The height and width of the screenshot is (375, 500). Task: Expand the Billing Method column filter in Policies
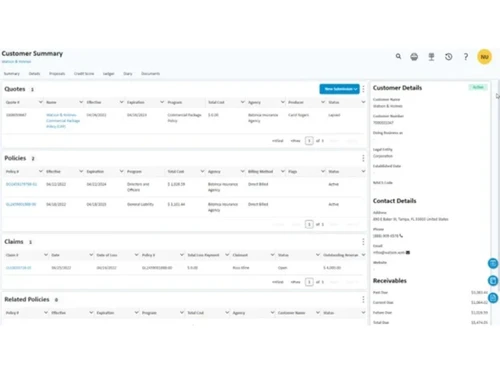tap(283, 171)
